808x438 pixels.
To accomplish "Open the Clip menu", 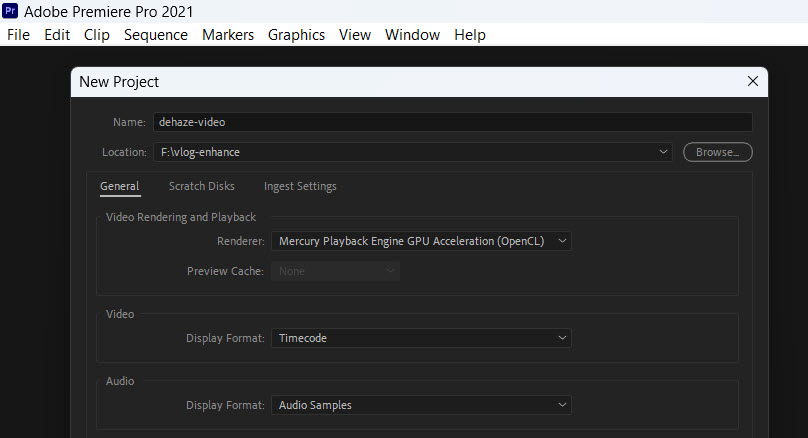I will click(x=97, y=35).
